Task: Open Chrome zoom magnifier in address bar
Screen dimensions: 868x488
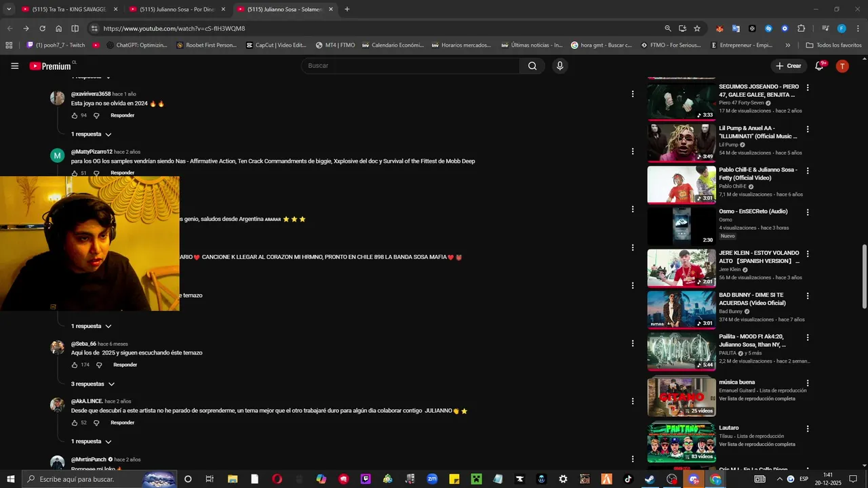Action: coord(668,28)
